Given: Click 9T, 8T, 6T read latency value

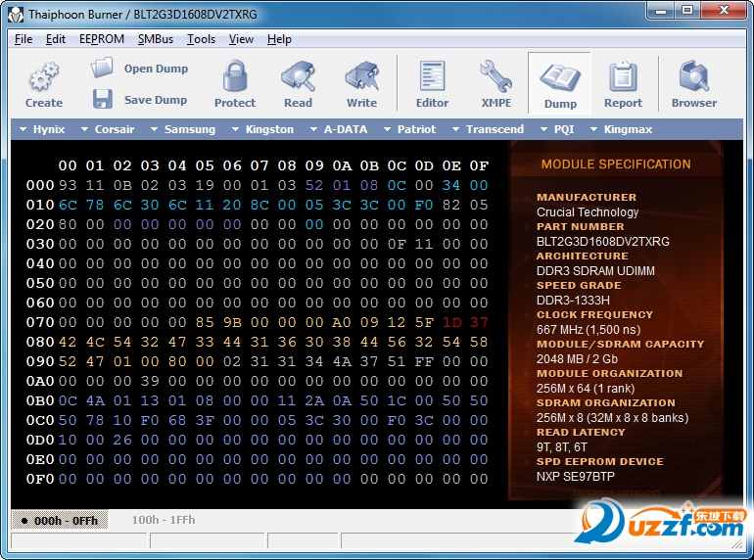Looking at the screenshot, I should click(x=561, y=447).
